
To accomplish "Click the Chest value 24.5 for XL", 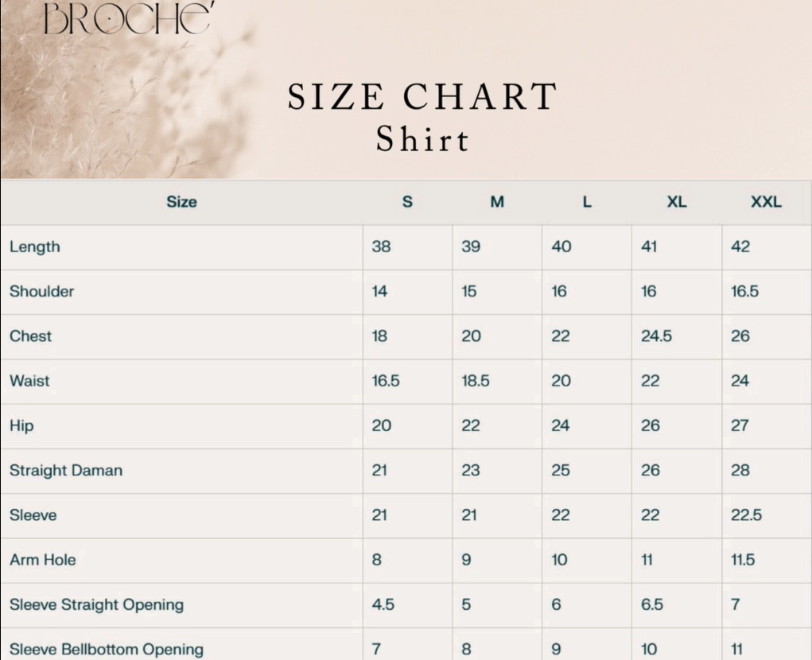I will click(x=656, y=336).
